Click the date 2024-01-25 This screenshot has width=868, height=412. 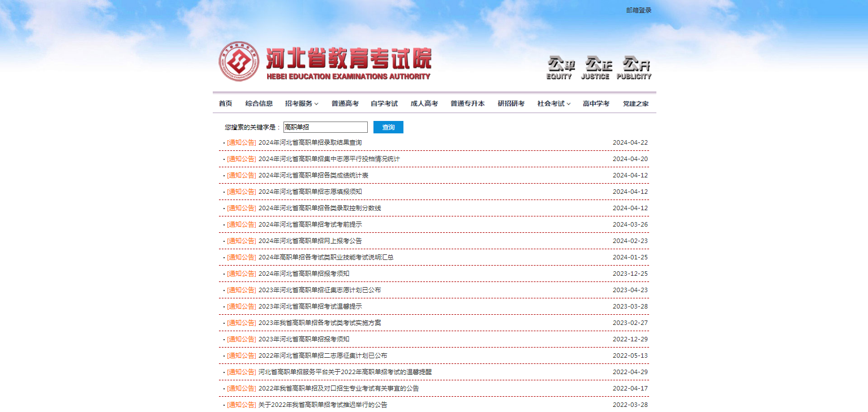(630, 257)
